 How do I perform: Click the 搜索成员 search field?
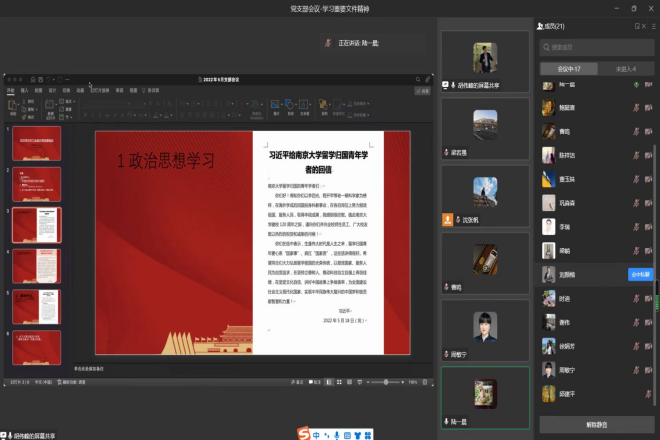[596, 47]
